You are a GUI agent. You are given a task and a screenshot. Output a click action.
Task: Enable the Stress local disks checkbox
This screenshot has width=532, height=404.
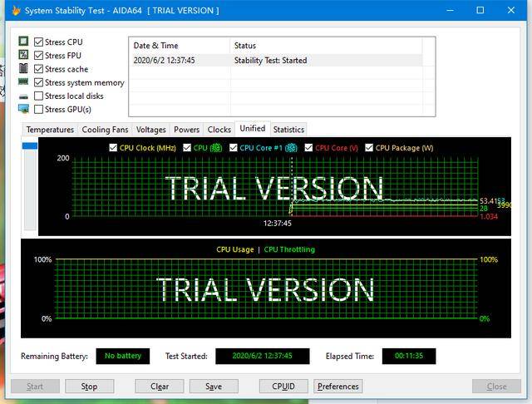pos(39,96)
